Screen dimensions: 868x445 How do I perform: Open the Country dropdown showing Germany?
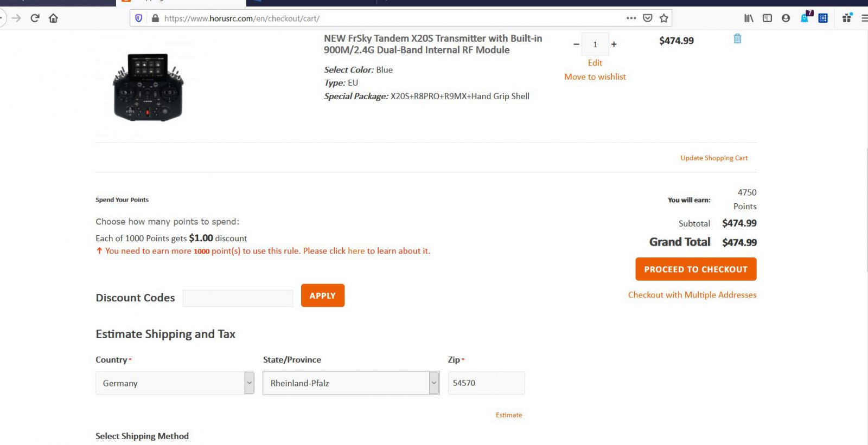pyautogui.click(x=175, y=383)
